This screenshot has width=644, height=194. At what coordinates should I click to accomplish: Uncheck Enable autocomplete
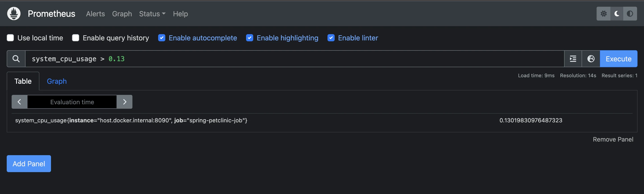[162, 38]
